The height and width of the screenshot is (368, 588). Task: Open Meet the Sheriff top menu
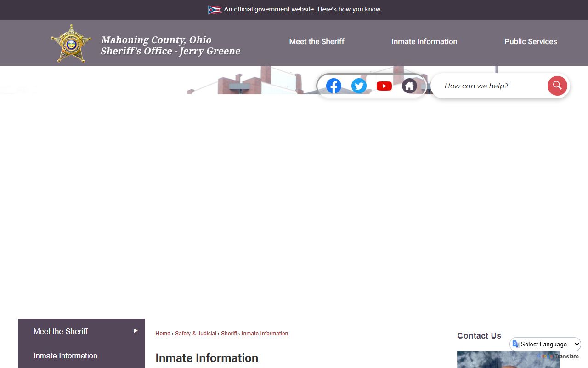coord(317,41)
